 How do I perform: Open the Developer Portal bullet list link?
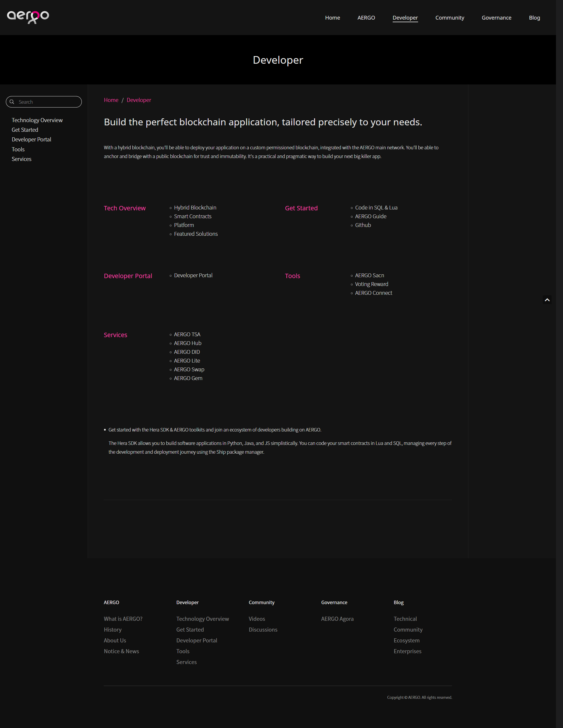pos(193,275)
